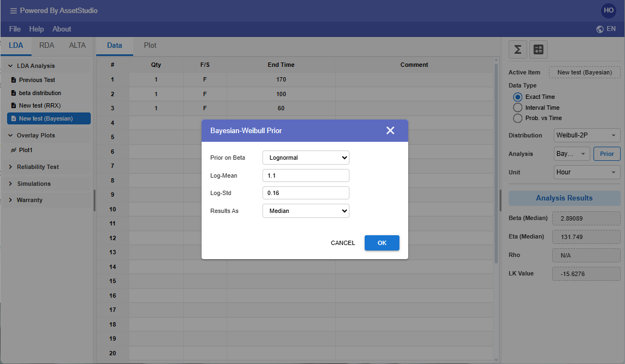The image size is (625, 364).
Task: Open the File menu
Action: pyautogui.click(x=15, y=29)
